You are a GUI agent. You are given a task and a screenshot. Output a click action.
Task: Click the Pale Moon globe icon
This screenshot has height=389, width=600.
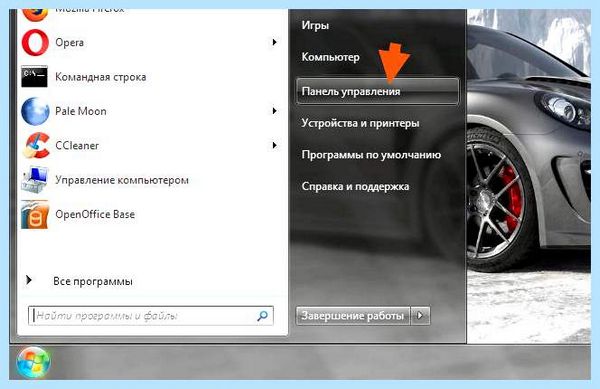click(35, 111)
